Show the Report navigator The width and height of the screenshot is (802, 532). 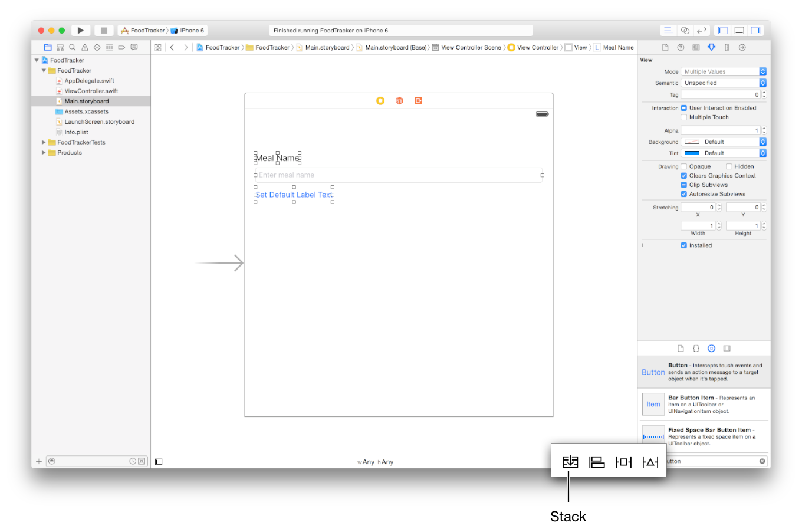coord(134,47)
